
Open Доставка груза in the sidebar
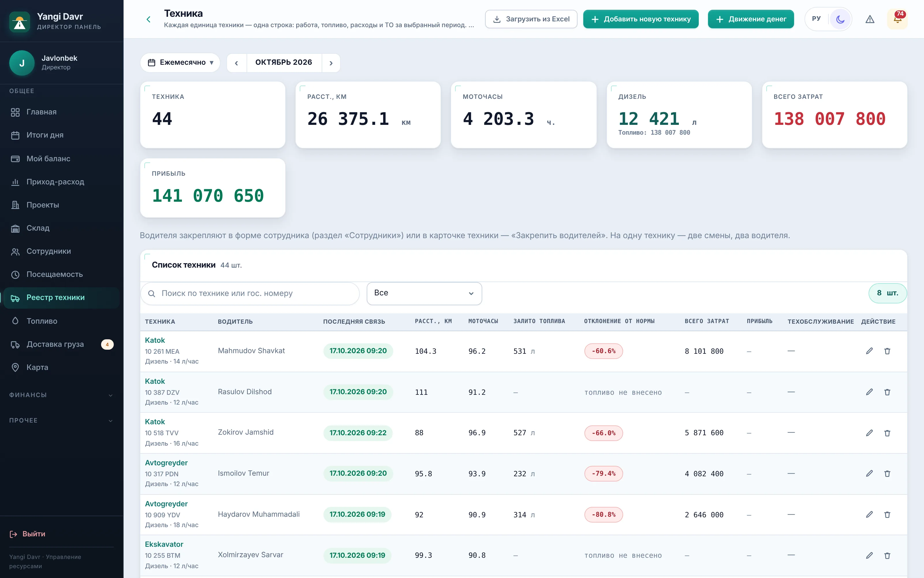(x=62, y=344)
